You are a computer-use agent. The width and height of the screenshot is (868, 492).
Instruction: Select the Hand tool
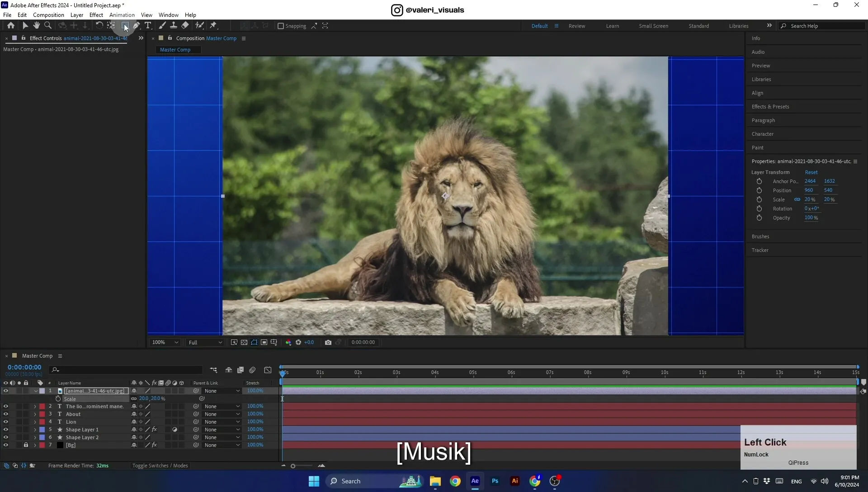tap(36, 26)
